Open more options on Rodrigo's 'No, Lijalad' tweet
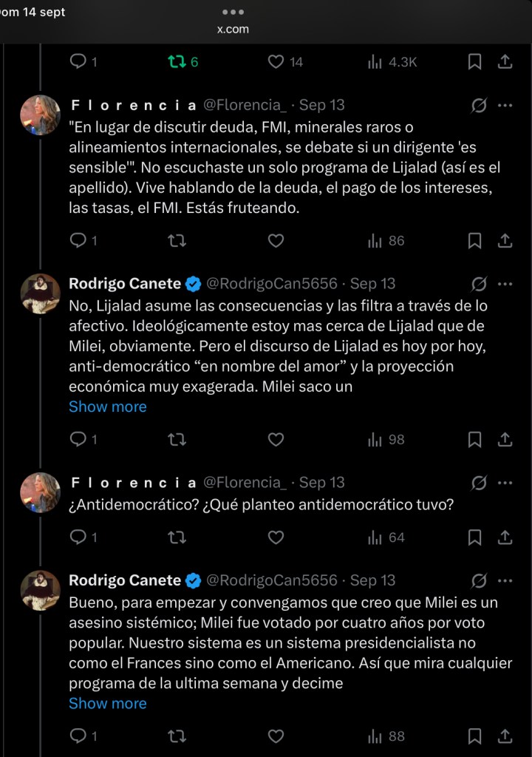This screenshot has height=757, width=532. (x=505, y=284)
